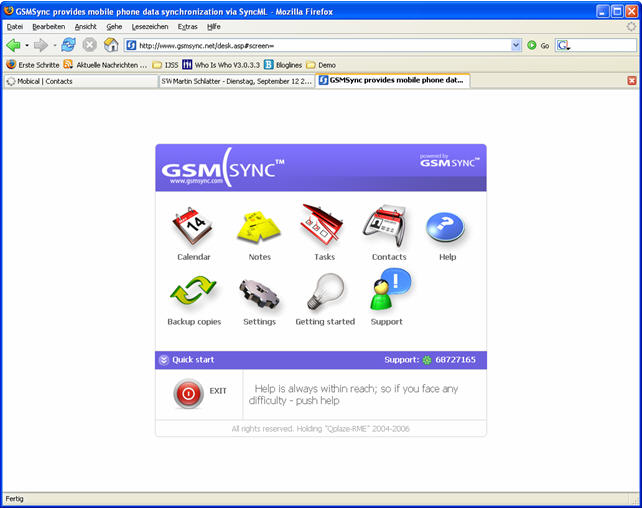Screen dimensions: 642x509
Task: Click the Firefox throbber activity icon
Action: tap(631, 27)
